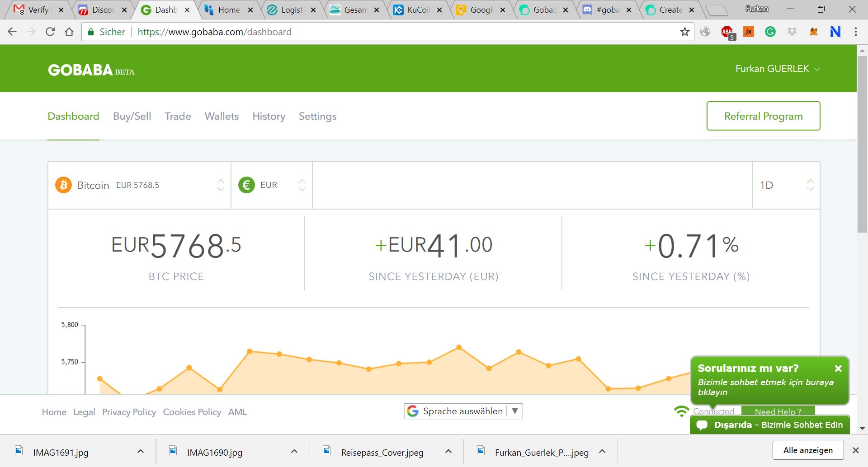Switch to the Home browser tab
This screenshot has height=467, width=868.
pyautogui.click(x=228, y=10)
